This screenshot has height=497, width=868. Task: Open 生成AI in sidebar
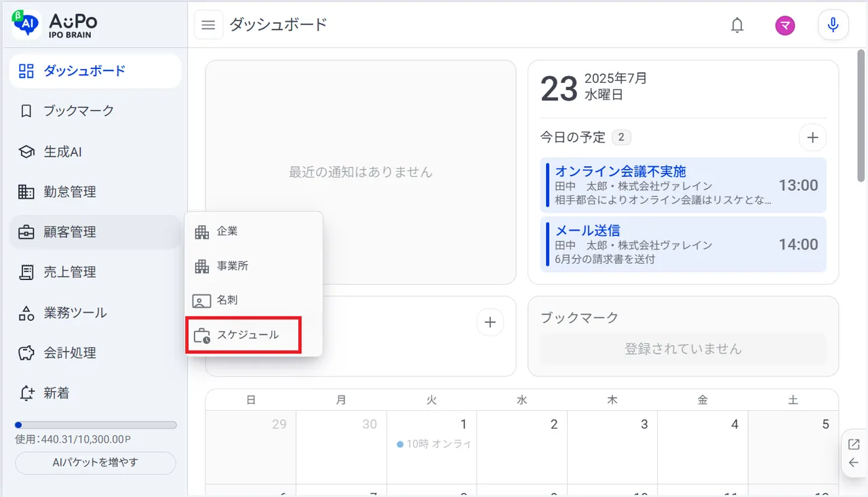tap(95, 152)
